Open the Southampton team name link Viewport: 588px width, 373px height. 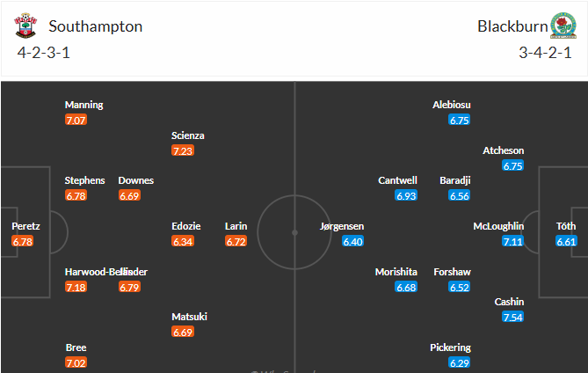96,26
